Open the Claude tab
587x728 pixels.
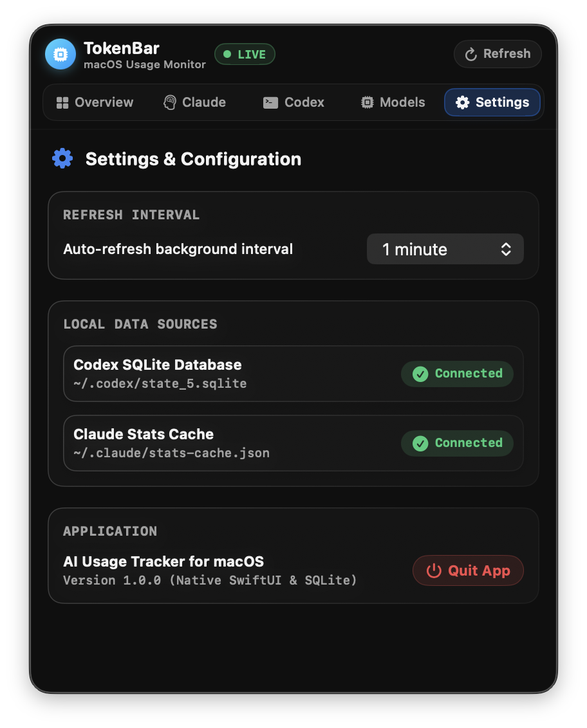[x=195, y=103]
